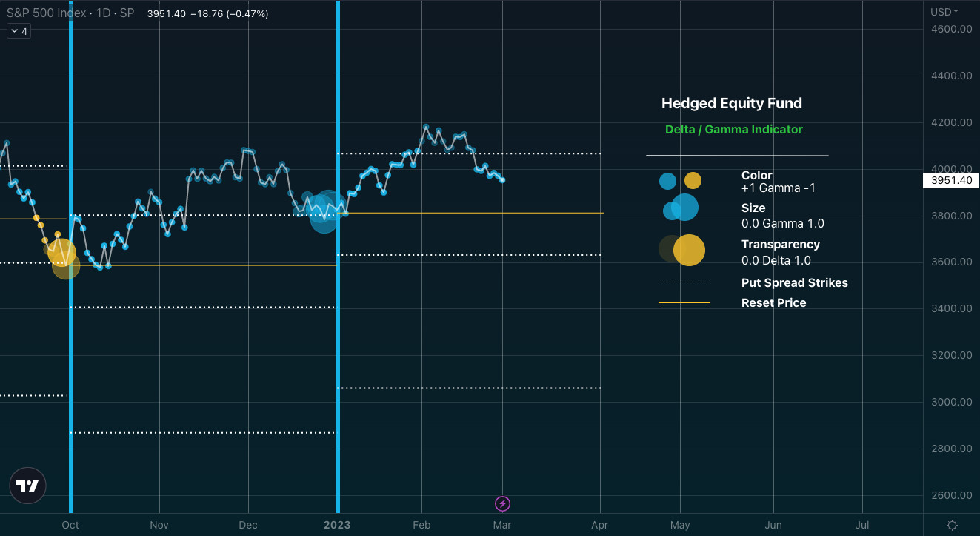
Task: Click the Feb label on the time axis
Action: click(421, 525)
